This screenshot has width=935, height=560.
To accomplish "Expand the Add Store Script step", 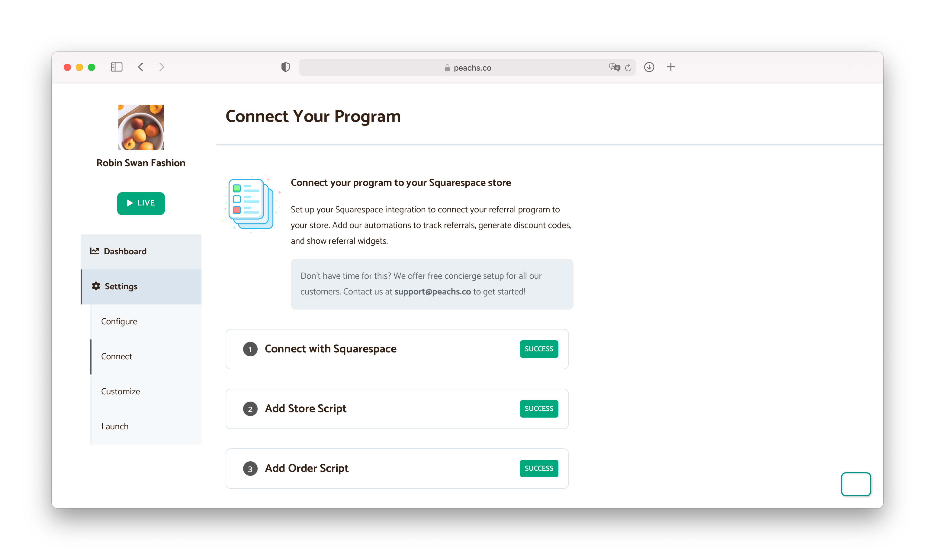I will (x=306, y=408).
